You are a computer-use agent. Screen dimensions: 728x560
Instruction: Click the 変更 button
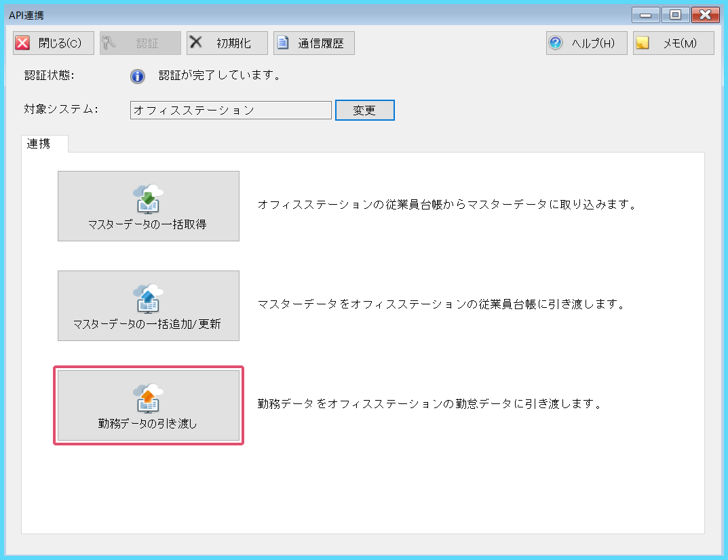365,111
